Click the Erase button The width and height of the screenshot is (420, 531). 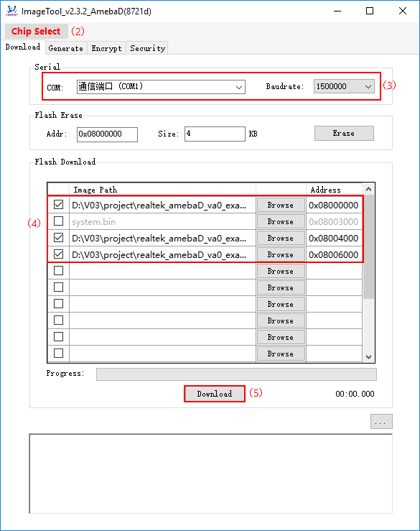click(x=344, y=133)
